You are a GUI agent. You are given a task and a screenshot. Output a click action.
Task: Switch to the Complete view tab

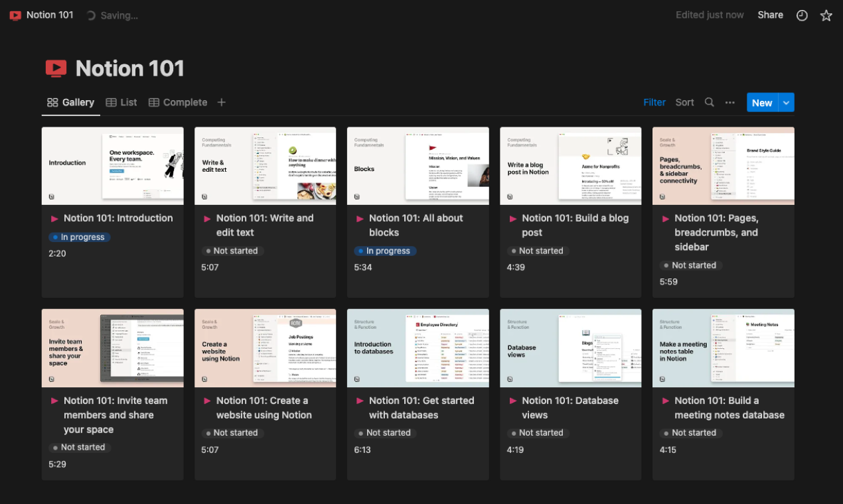[178, 102]
